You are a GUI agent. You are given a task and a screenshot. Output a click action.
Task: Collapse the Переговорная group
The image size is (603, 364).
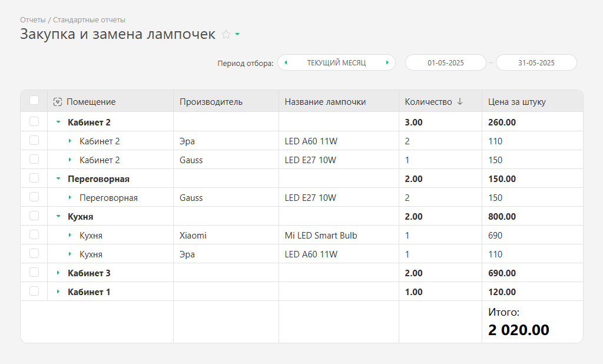(x=58, y=179)
